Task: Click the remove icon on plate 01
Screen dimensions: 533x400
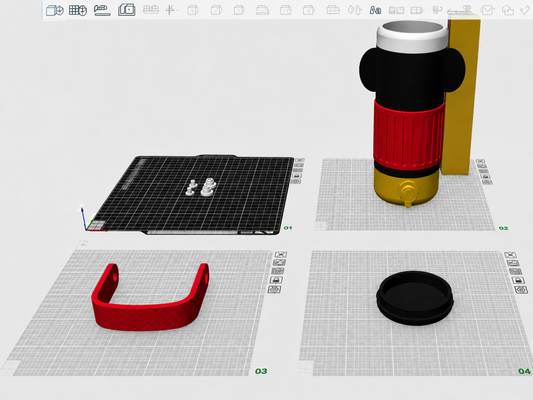Action: [x=300, y=160]
